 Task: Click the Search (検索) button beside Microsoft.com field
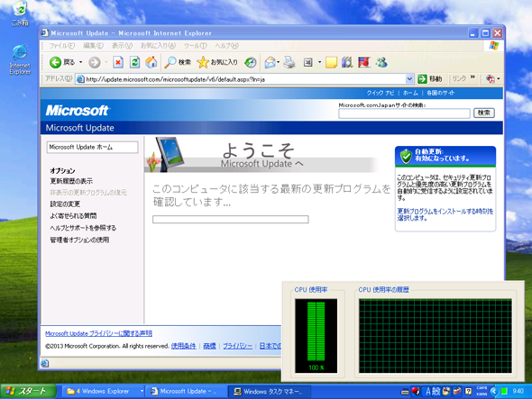pyautogui.click(x=484, y=113)
